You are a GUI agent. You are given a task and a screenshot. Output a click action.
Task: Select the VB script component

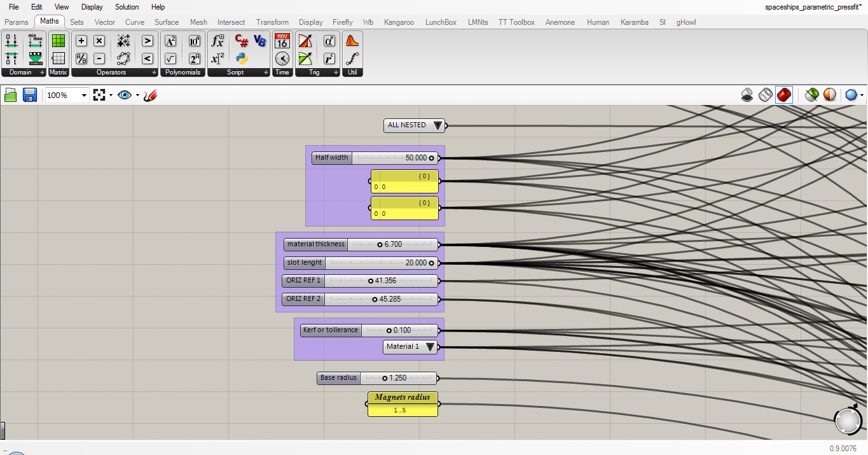pos(259,41)
